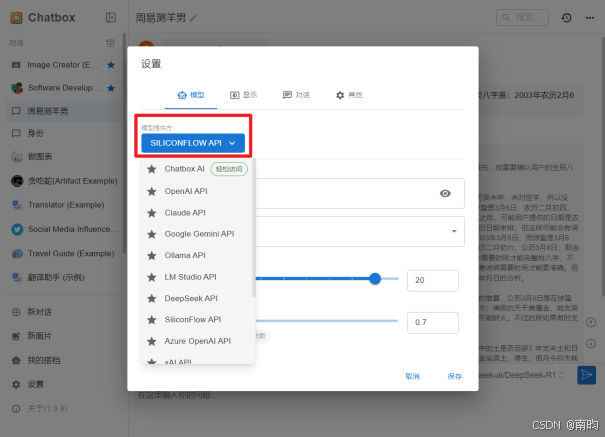Image resolution: width=605 pixels, height=437 pixels.
Task: Collapse the sidebar panel icon
Action: 111,18
